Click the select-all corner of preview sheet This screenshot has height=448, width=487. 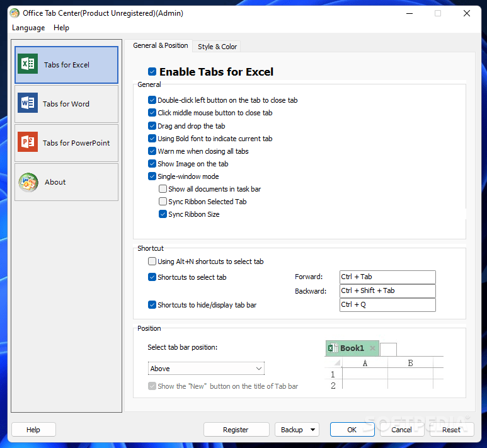[337, 363]
